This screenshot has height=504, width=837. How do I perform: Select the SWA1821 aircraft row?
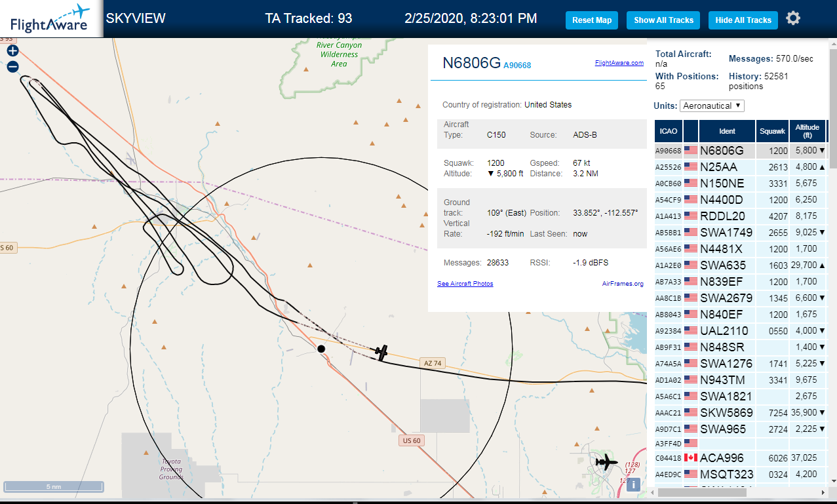pyautogui.click(x=741, y=397)
